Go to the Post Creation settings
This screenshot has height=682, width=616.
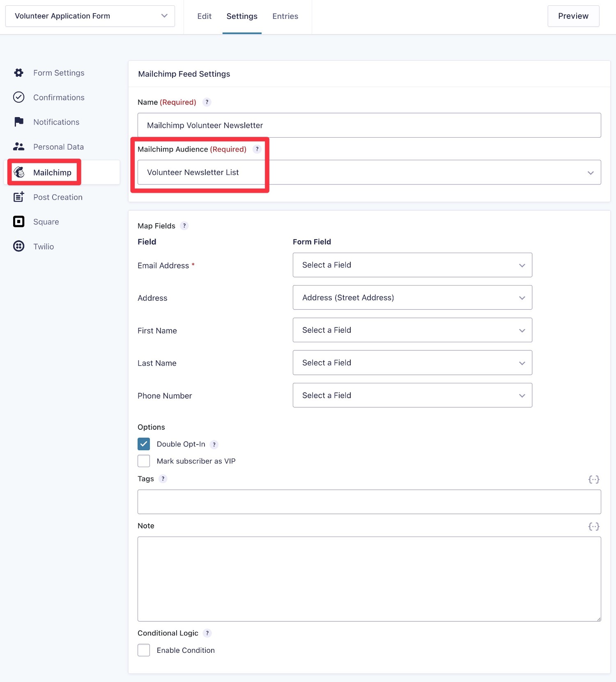coord(58,197)
